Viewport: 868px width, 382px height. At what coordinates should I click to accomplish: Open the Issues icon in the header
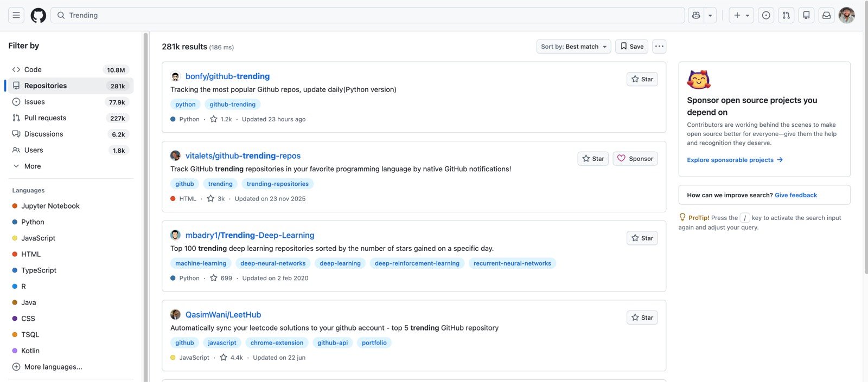click(766, 15)
